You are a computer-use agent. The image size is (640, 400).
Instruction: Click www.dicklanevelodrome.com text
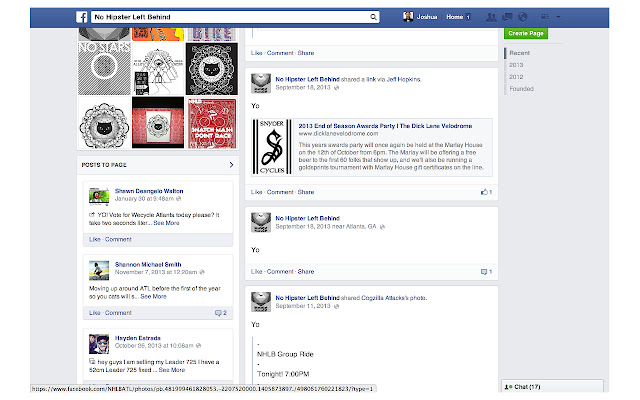[338, 133]
